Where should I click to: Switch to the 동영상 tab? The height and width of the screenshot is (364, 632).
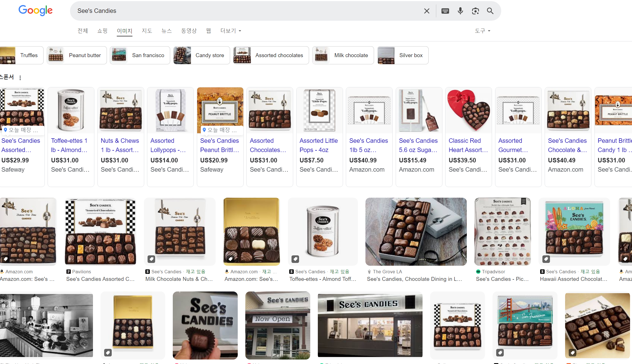[x=189, y=31]
